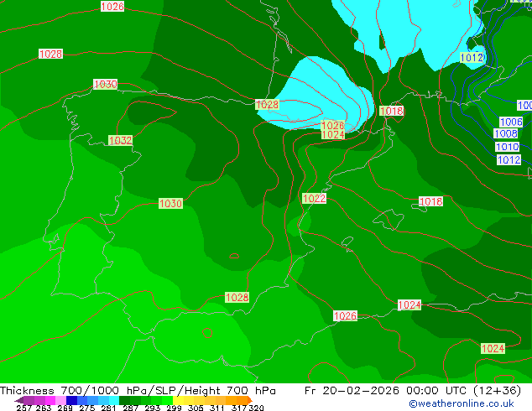Click Mallorca island outline on the map
The image size is (532, 411).
pyautogui.click(x=389, y=220)
